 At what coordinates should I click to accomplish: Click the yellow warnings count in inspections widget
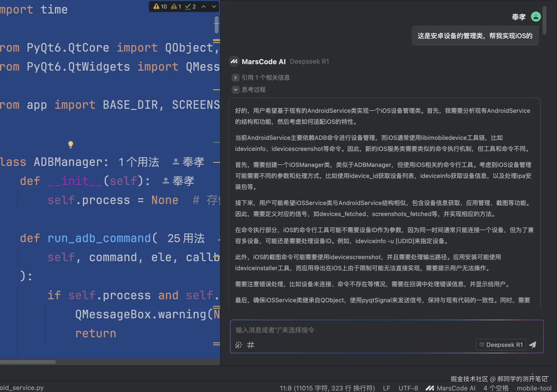[x=159, y=7]
